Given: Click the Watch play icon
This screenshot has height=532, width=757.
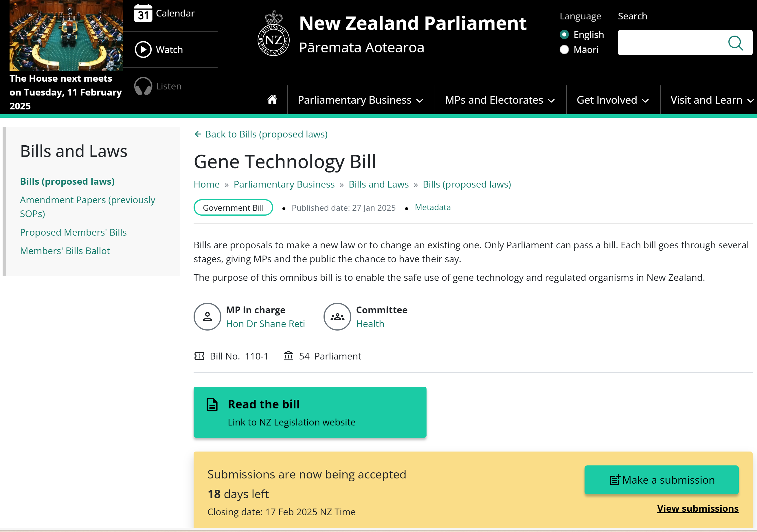Looking at the screenshot, I should (x=143, y=49).
